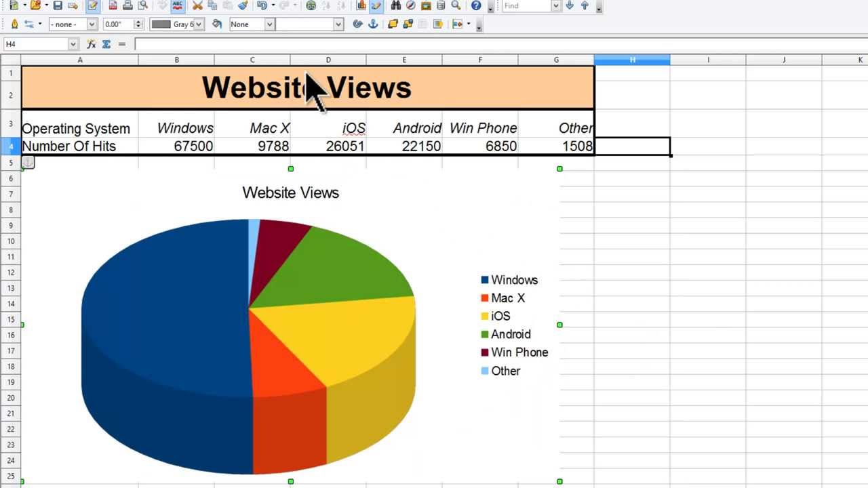Image resolution: width=868 pixels, height=488 pixels.
Task: Click the Hyperlink globe icon
Action: (311, 5)
